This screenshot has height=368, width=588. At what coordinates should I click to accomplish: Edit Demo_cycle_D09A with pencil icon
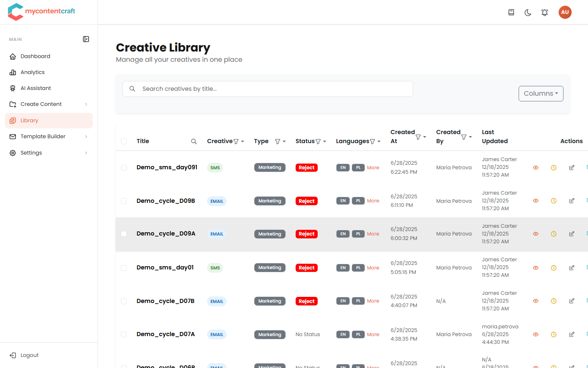tap(572, 234)
